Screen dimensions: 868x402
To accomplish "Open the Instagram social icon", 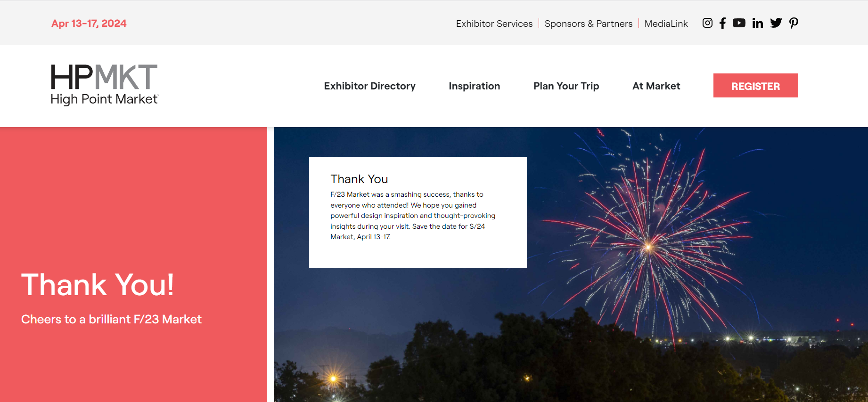I will click(707, 23).
